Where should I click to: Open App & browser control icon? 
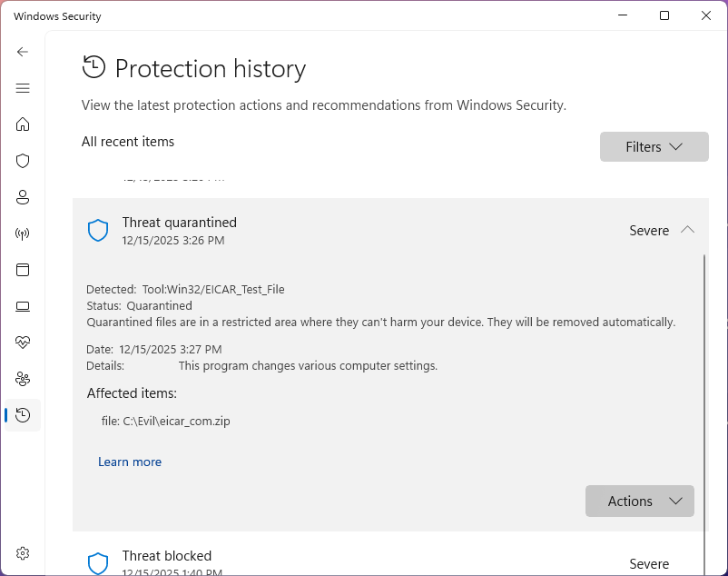tap(23, 270)
